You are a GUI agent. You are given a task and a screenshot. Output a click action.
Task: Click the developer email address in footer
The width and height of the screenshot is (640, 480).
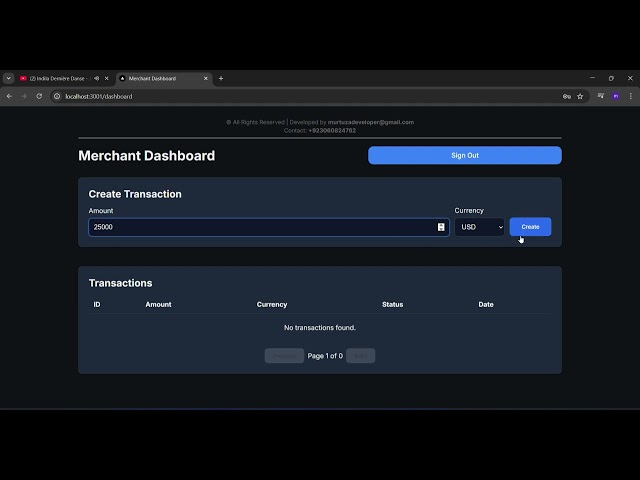coord(371,122)
